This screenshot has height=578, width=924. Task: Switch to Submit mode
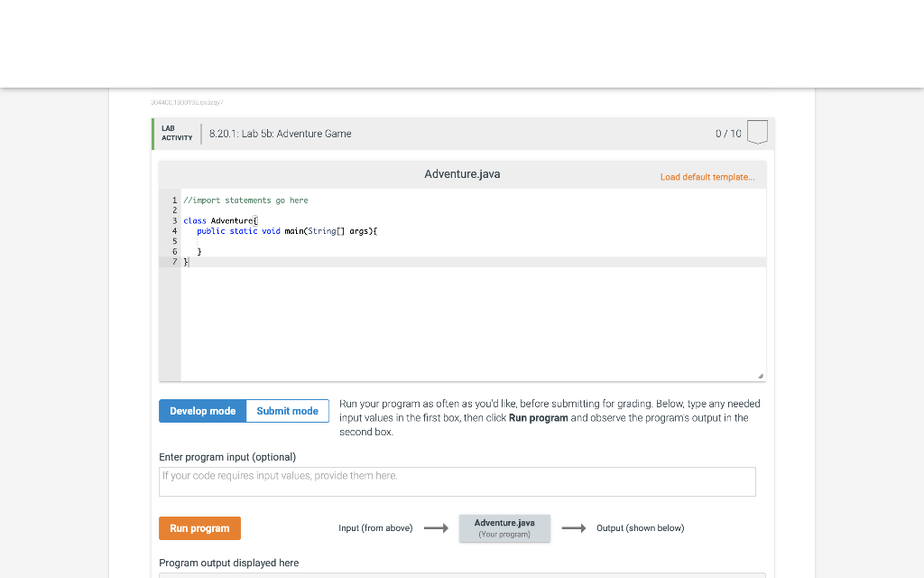pyautogui.click(x=287, y=410)
